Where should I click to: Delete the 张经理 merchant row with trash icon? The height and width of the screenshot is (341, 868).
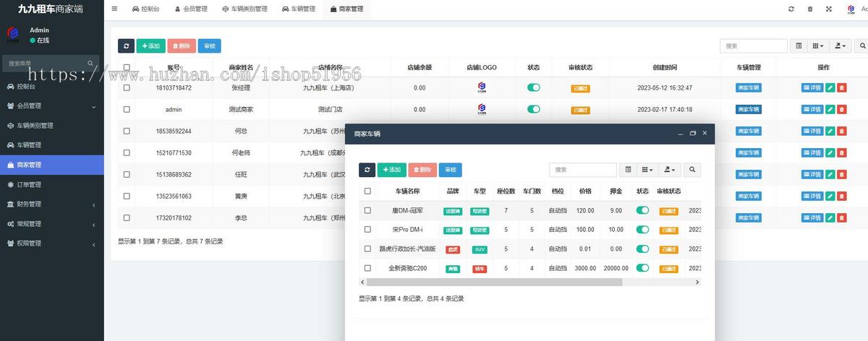tap(842, 88)
